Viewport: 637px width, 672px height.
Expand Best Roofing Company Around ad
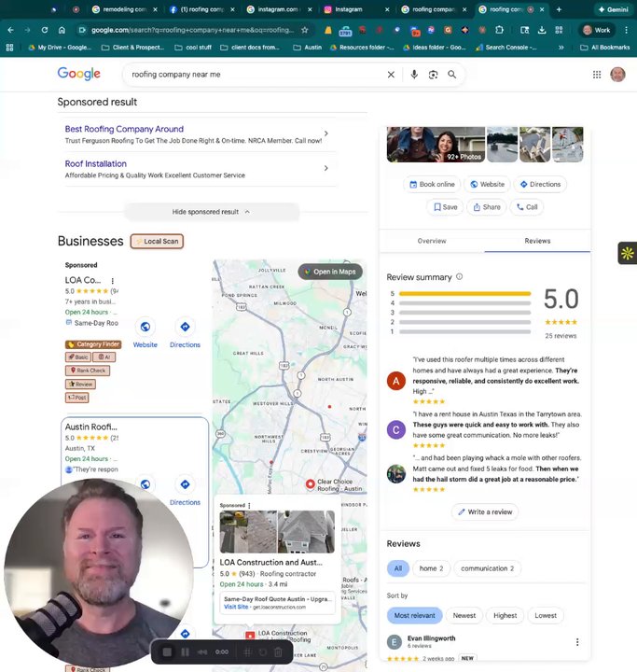pyautogui.click(x=326, y=133)
